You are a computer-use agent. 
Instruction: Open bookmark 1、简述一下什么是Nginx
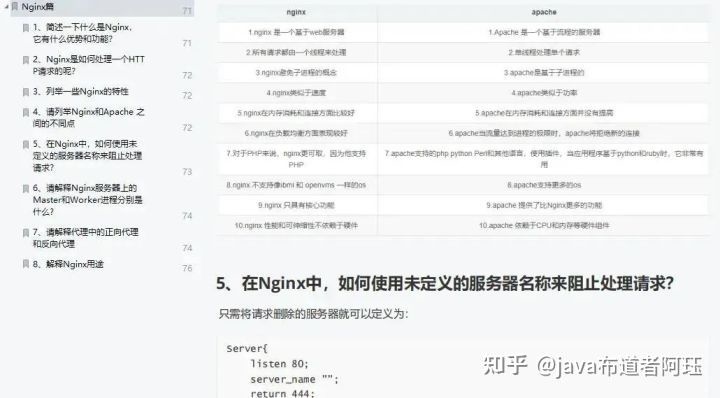pos(83,33)
